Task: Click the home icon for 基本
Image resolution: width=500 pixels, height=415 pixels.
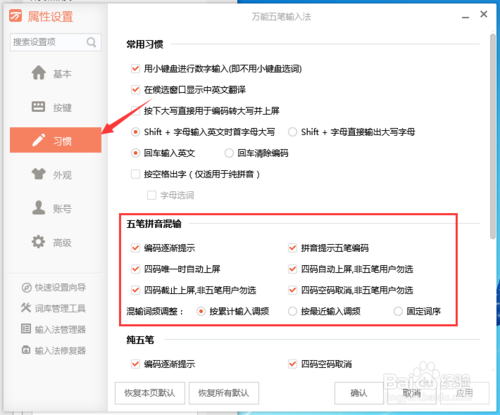Action: (x=39, y=73)
